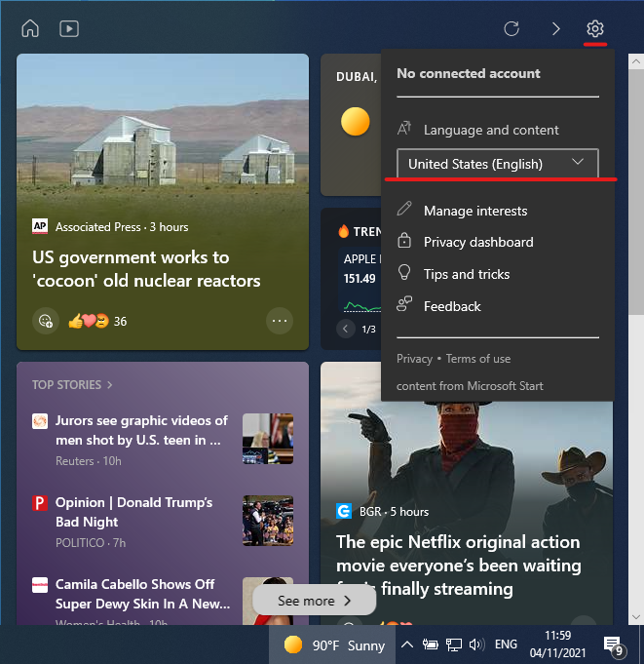Open the clock showing 11:59

tap(557, 644)
